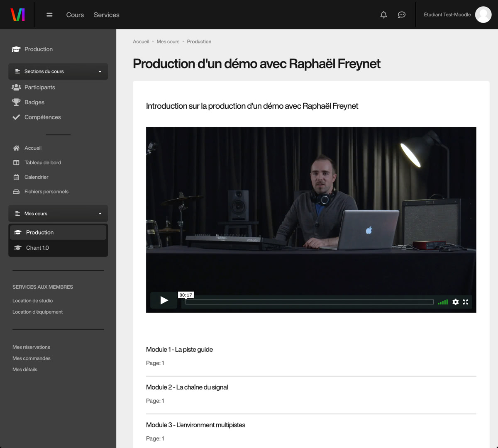Open Module 2 - La chaîne du signal

coord(187,387)
